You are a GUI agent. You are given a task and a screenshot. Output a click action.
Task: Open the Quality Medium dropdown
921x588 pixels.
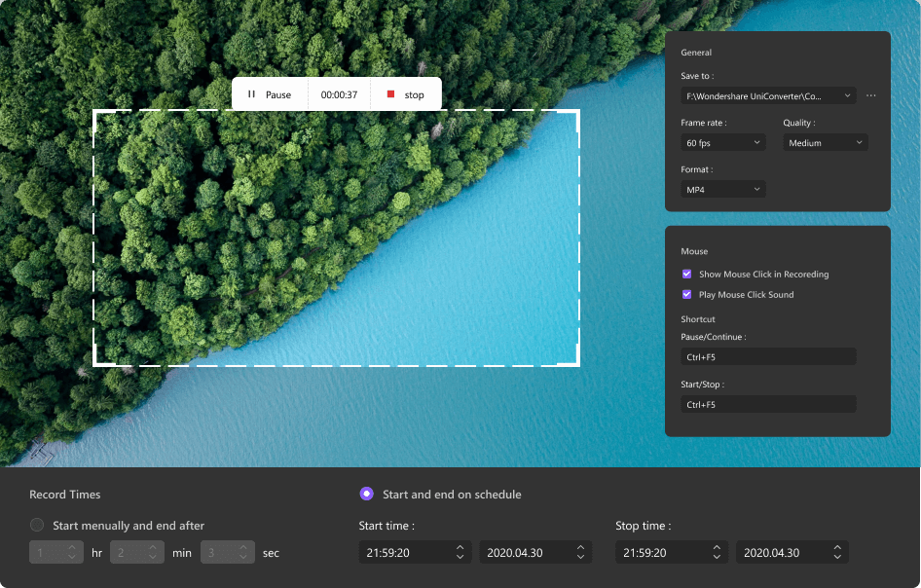coord(826,143)
